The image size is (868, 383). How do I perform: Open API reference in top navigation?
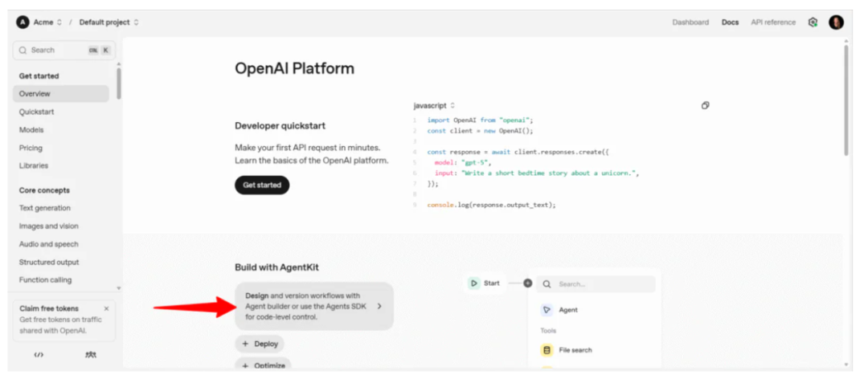coord(773,22)
